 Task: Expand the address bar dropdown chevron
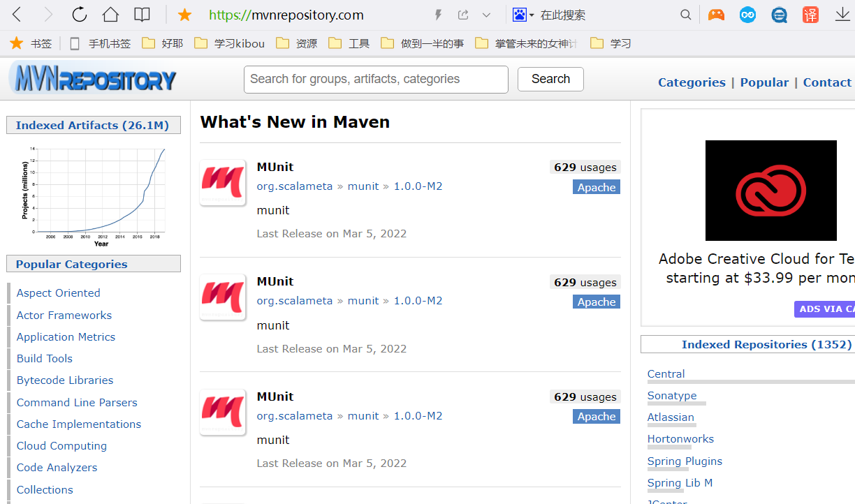pos(487,15)
